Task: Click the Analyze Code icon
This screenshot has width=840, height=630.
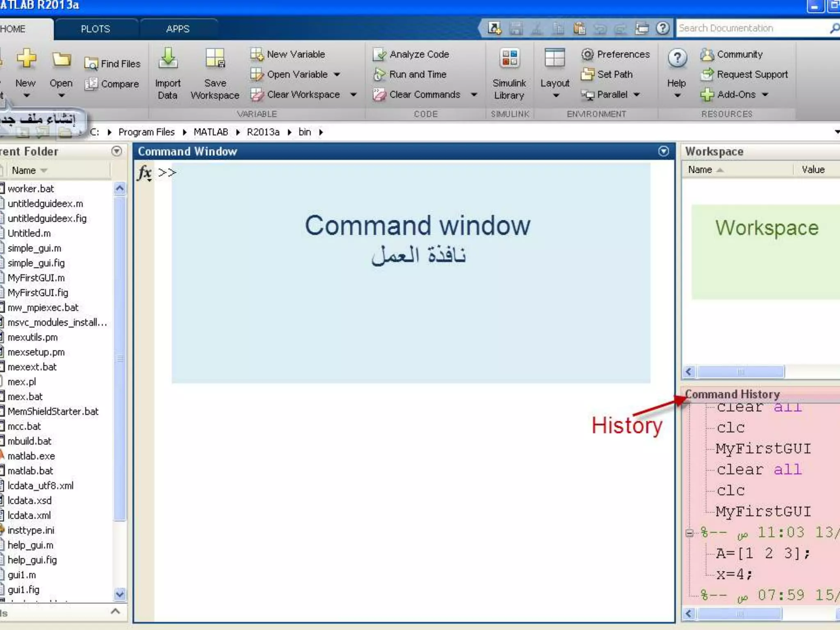Action: pyautogui.click(x=379, y=55)
